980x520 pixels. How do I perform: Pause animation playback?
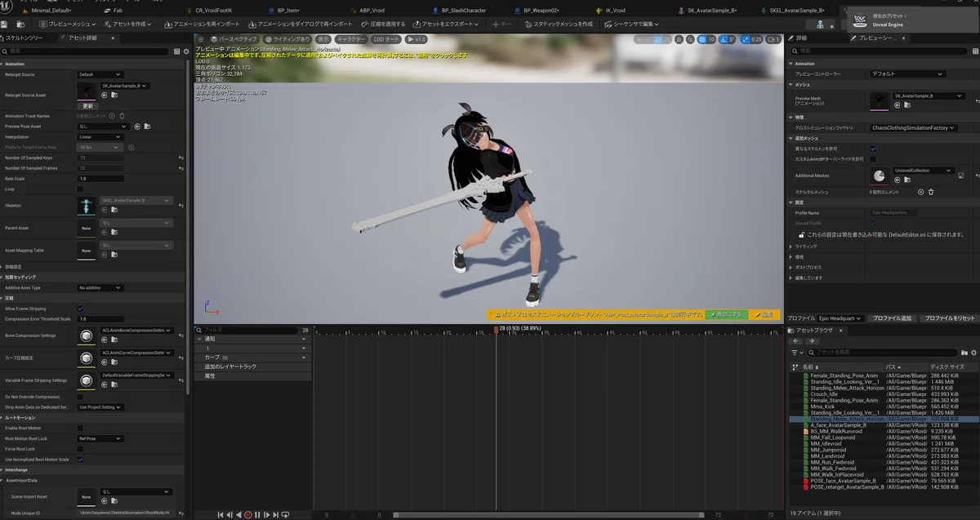pos(257,515)
